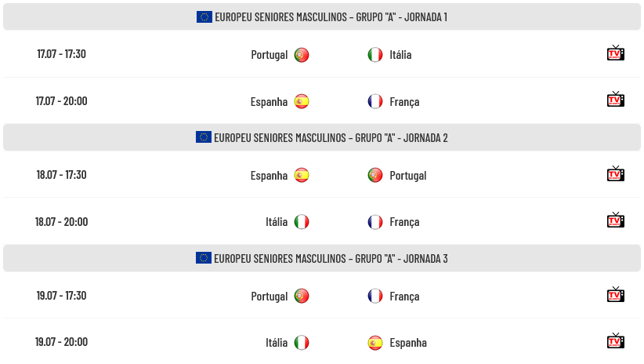Open Itália team name in 18.07 20:00 match
Image resolution: width=644 pixels, height=364 pixels.
(x=277, y=222)
